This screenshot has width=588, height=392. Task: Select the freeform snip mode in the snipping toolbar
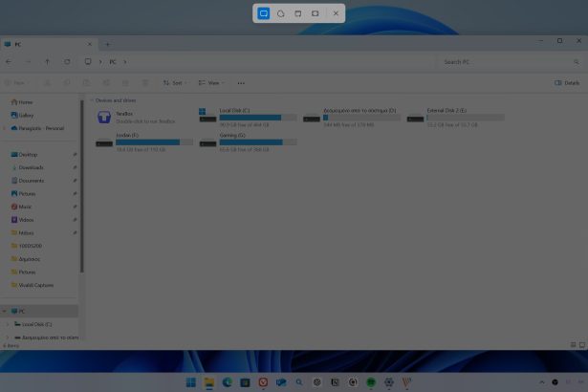(x=280, y=13)
